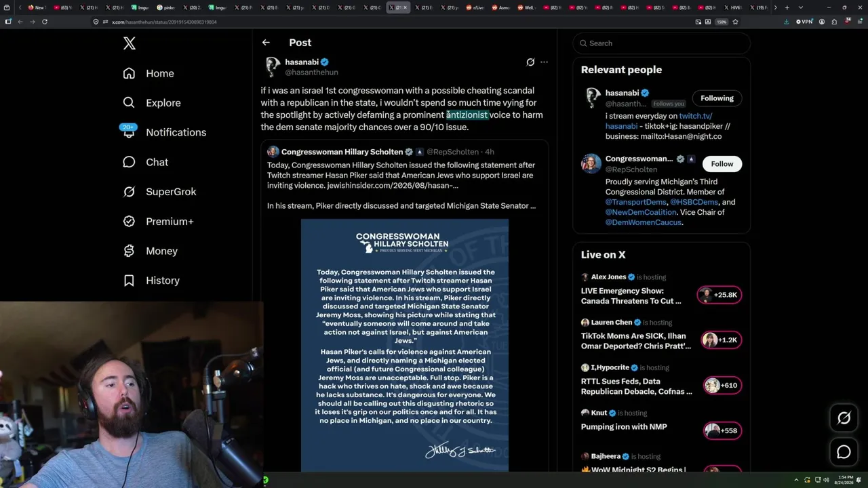Click the +25.8K listeners badge

pyautogui.click(x=719, y=295)
